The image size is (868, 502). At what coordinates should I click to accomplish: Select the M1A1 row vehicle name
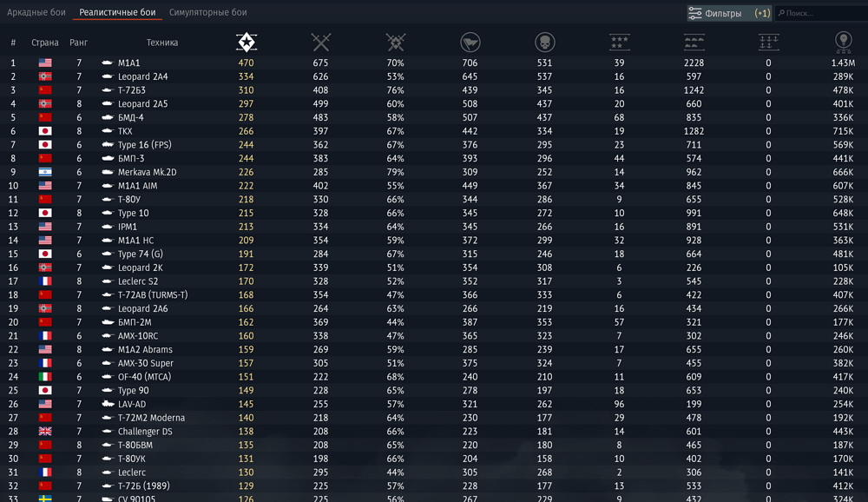point(131,63)
